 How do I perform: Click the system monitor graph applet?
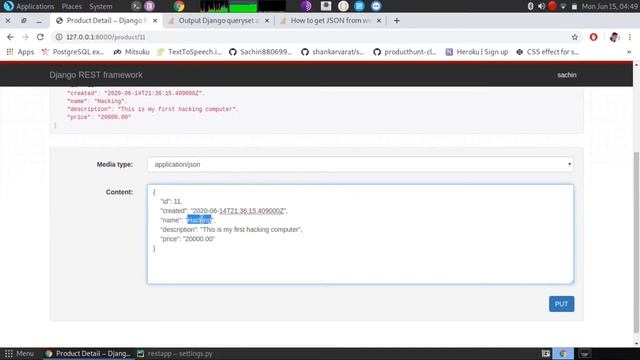(x=243, y=6)
